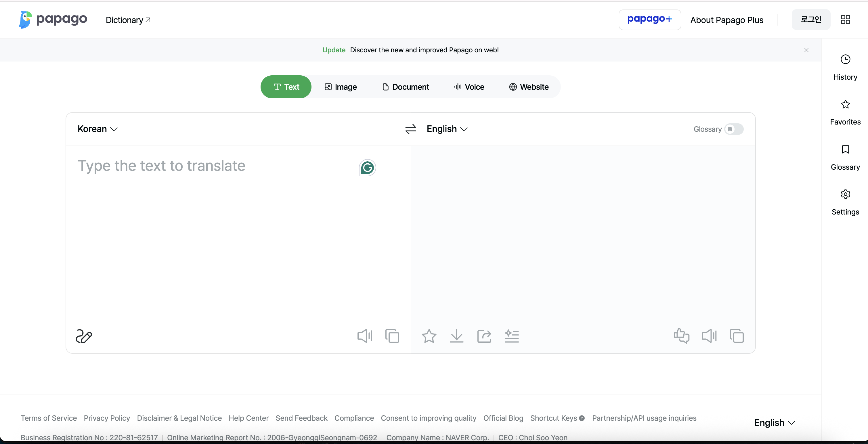Image resolution: width=868 pixels, height=444 pixels.
Task: Expand the Korean source language dropdown
Action: [97, 129]
